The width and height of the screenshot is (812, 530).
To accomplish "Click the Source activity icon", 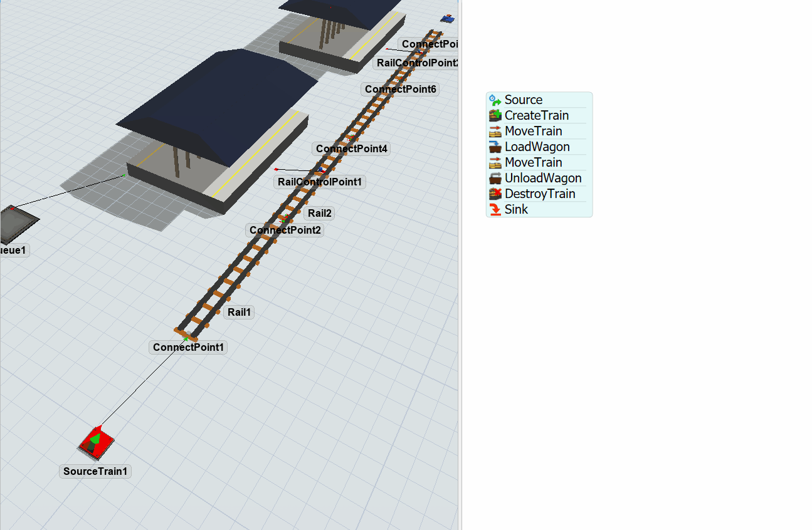I will 495,100.
